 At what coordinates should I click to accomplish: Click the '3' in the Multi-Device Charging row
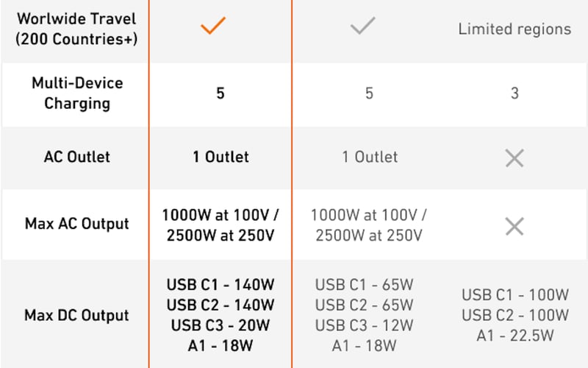point(514,93)
